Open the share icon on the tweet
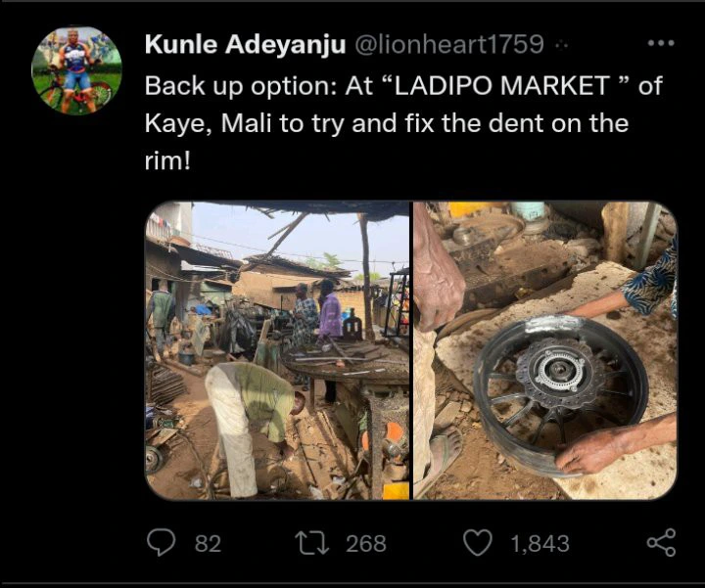 (661, 542)
